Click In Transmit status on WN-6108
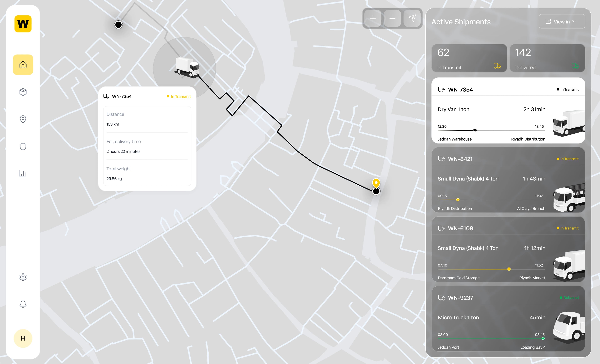 [568, 228]
